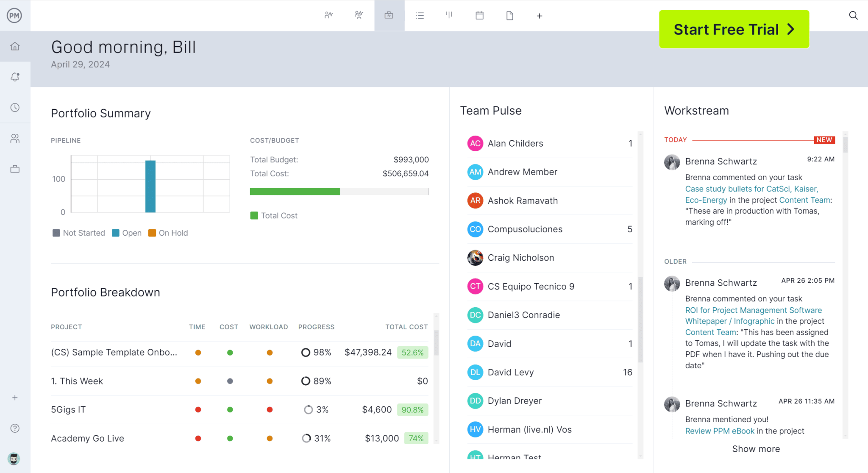This screenshot has width=868, height=473.
Task: Toggle the 'Not Started' legend item
Action: click(78, 233)
